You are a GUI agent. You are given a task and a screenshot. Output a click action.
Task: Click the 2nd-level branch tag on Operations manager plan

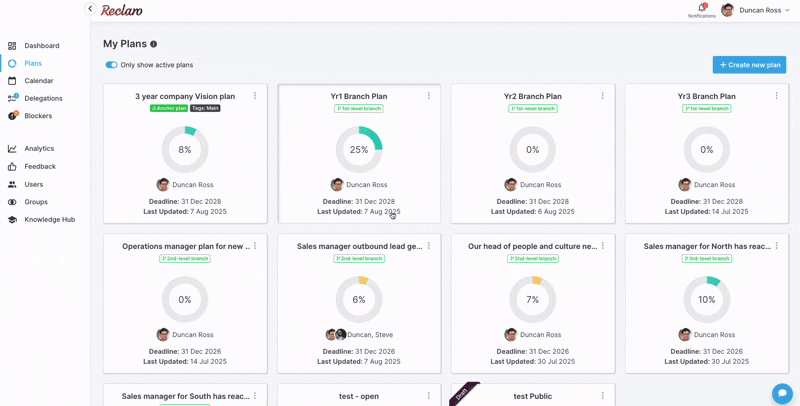tap(185, 258)
